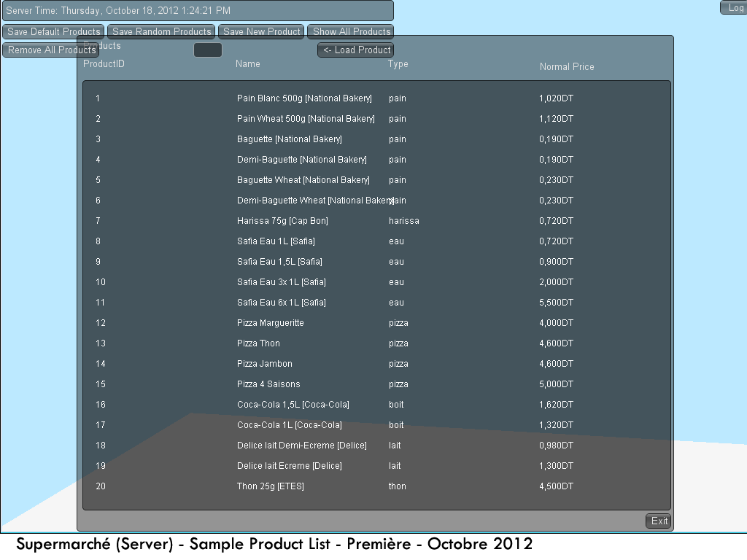This screenshot has width=747, height=560.
Task: Click the Thon 25g [ETES] row
Action: pos(271,486)
